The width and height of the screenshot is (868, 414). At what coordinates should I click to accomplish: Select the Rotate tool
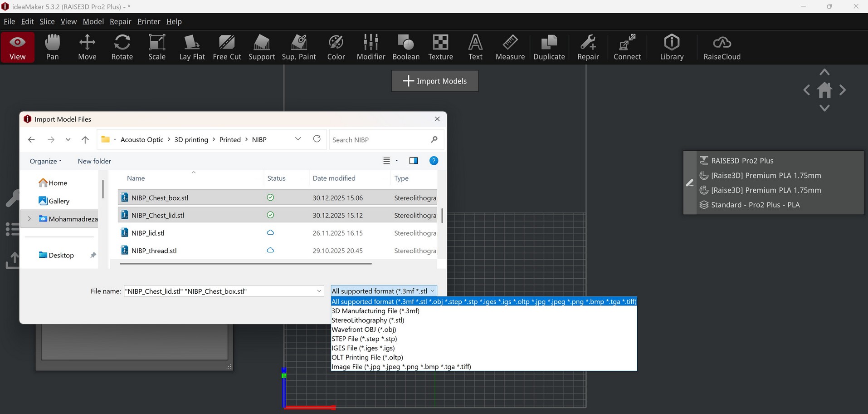(122, 47)
